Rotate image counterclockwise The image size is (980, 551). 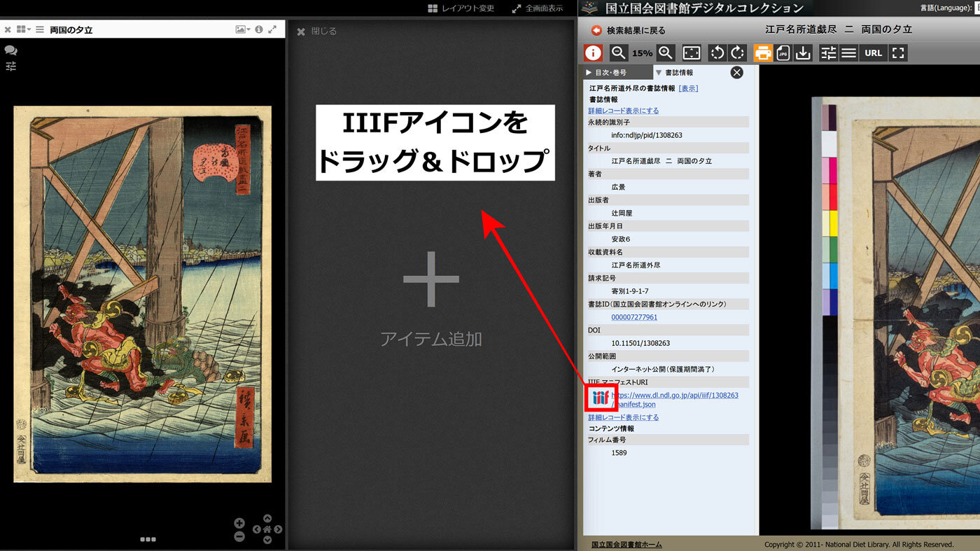(x=717, y=53)
